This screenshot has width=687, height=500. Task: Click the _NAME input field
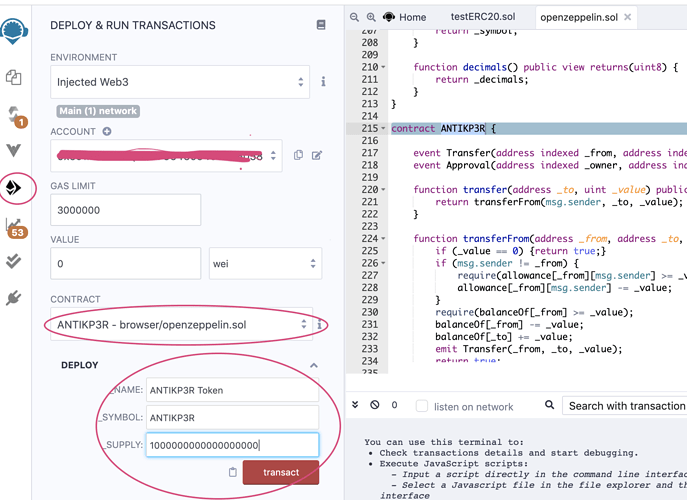pos(232,390)
